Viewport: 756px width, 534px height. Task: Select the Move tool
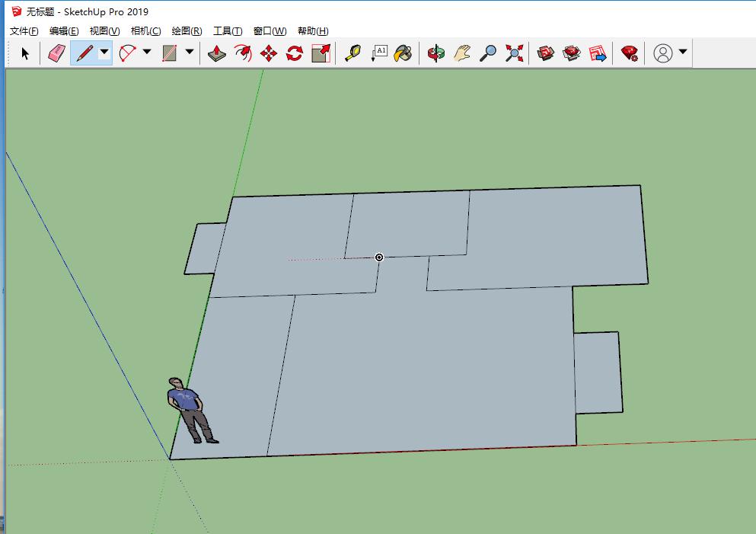(269, 53)
